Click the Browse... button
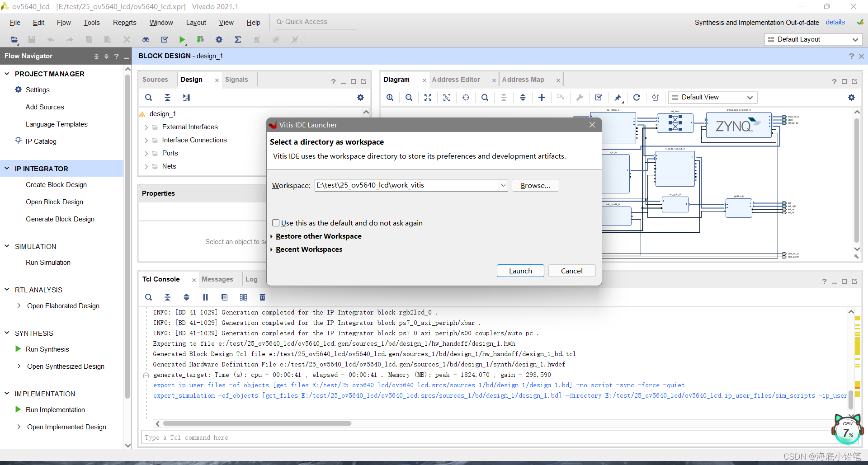Viewport: 868px width, 465px height. (x=535, y=185)
